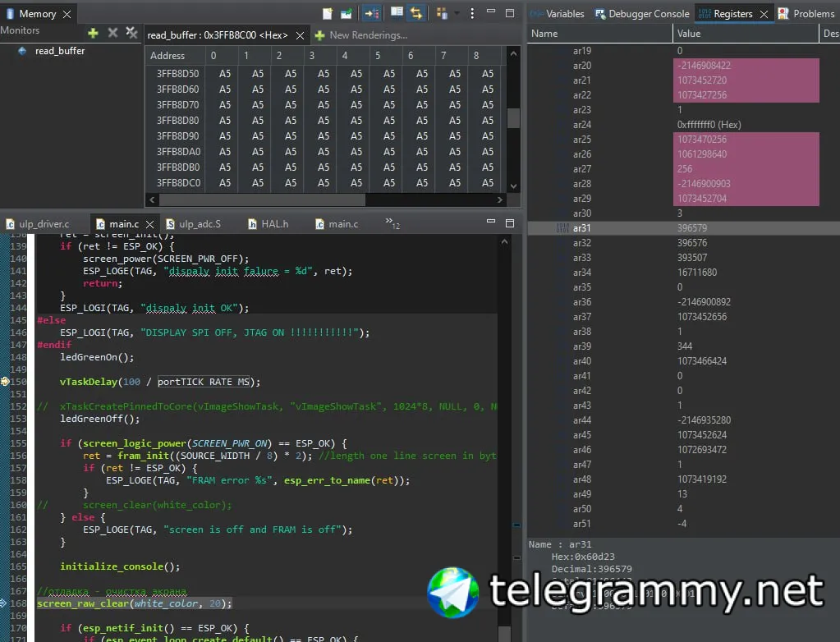Toggle link memory rendering panes
The image size is (840, 642).
click(x=416, y=13)
